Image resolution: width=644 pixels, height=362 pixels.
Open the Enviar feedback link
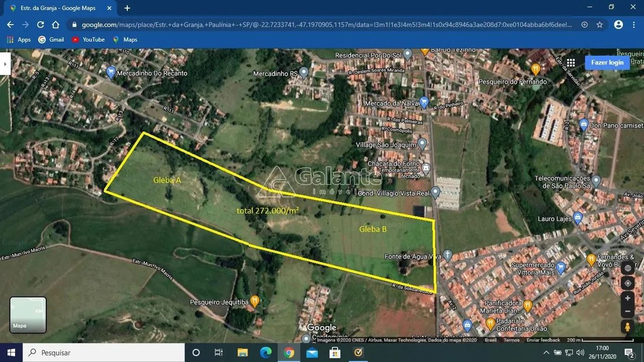click(x=543, y=340)
